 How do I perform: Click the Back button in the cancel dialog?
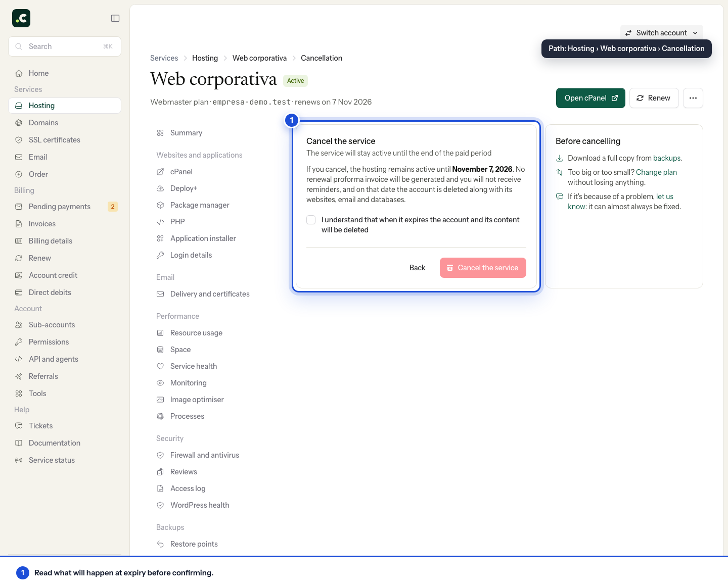point(417,268)
